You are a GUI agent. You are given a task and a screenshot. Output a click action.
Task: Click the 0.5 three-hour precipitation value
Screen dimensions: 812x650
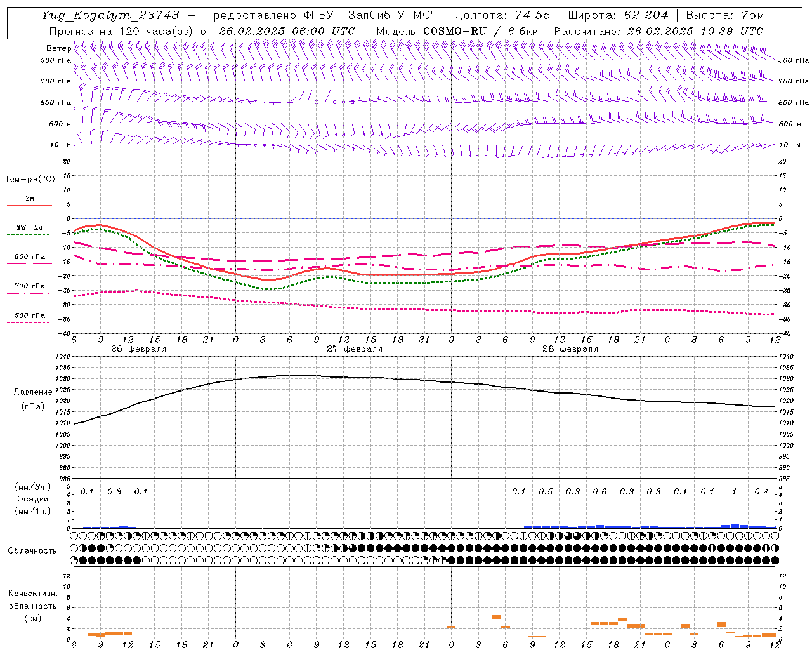pos(546,491)
